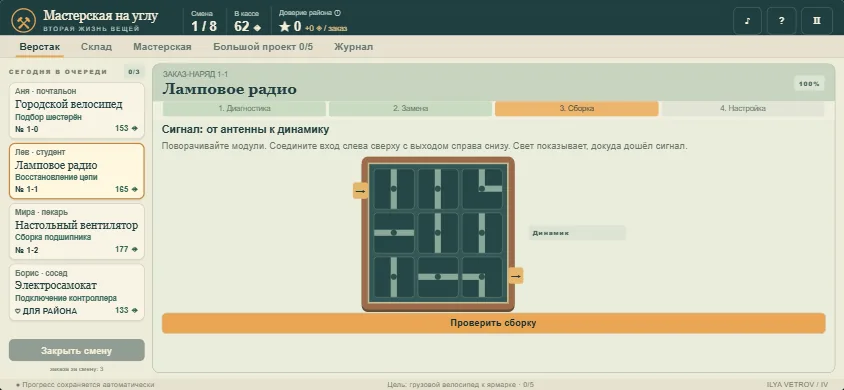Open the Мастерская tab
The height and width of the screenshot is (390, 844).
162,47
